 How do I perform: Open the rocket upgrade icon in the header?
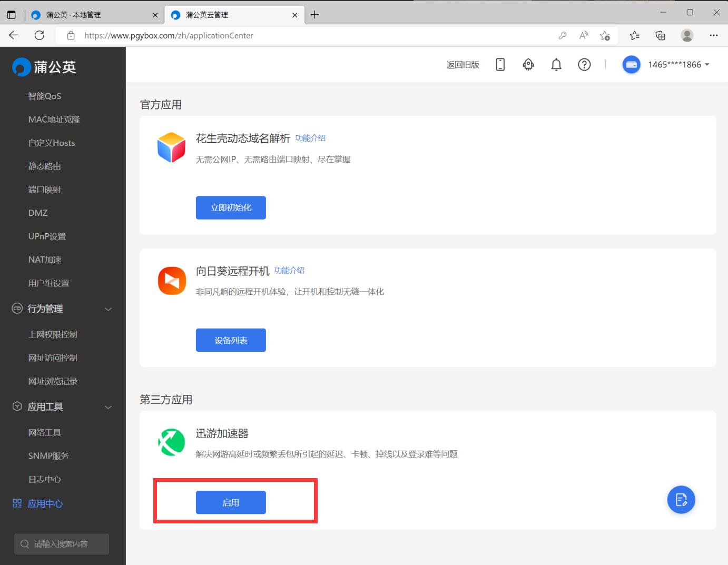pos(528,64)
